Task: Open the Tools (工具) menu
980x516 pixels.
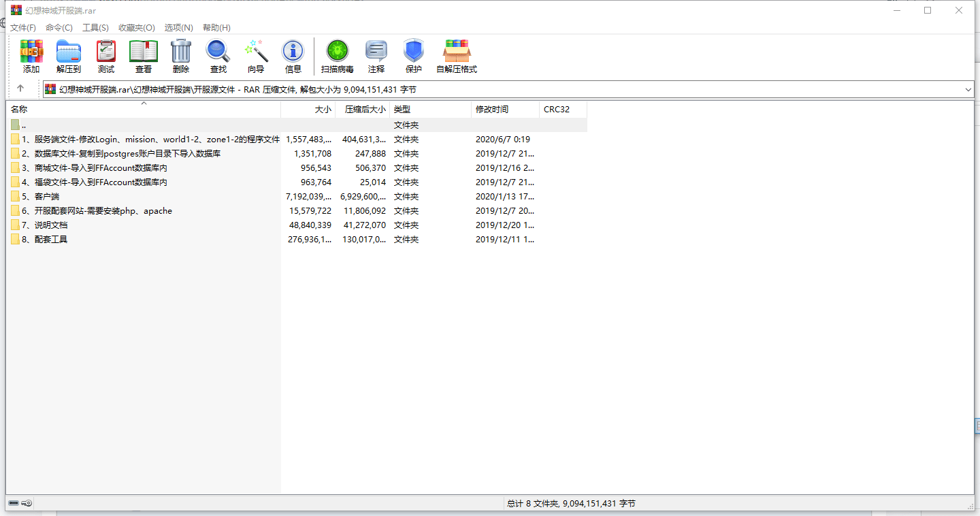Action: point(95,28)
